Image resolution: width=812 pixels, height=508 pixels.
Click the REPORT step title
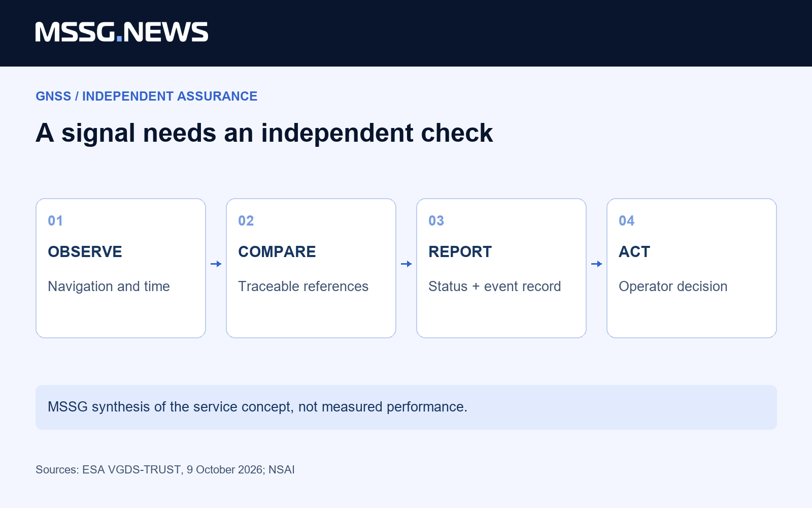point(460,252)
